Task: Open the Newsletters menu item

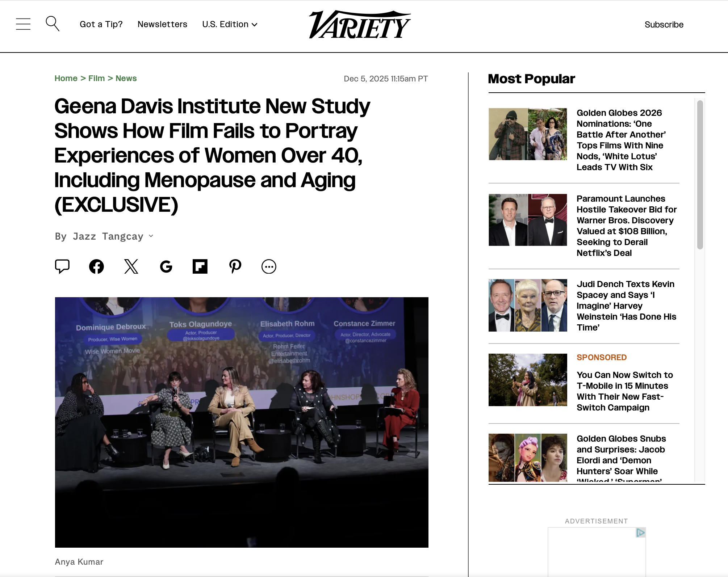Action: coord(162,24)
